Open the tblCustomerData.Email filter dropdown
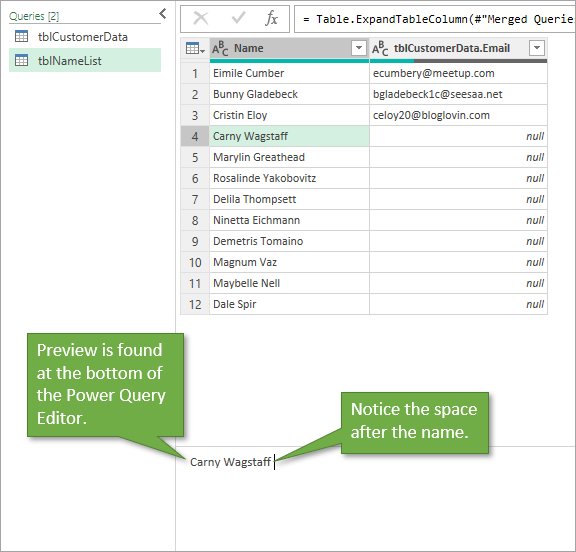Screen dimensions: 576x552 pyautogui.click(x=537, y=48)
